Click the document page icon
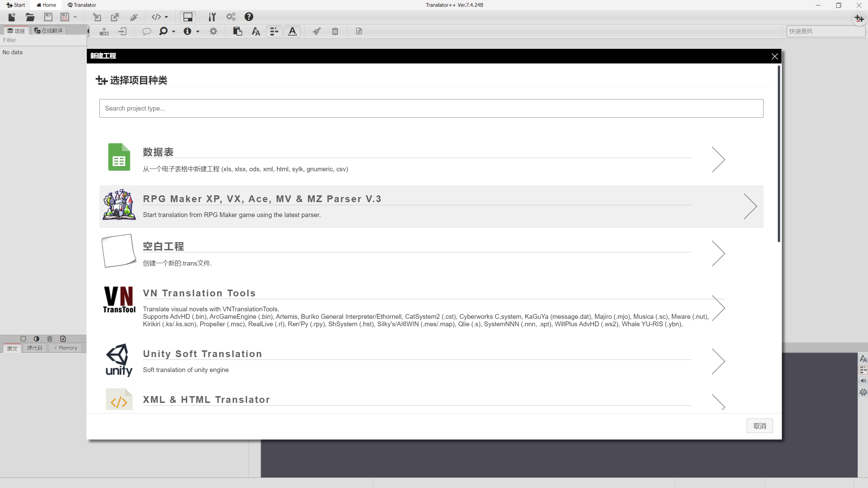 tap(359, 31)
